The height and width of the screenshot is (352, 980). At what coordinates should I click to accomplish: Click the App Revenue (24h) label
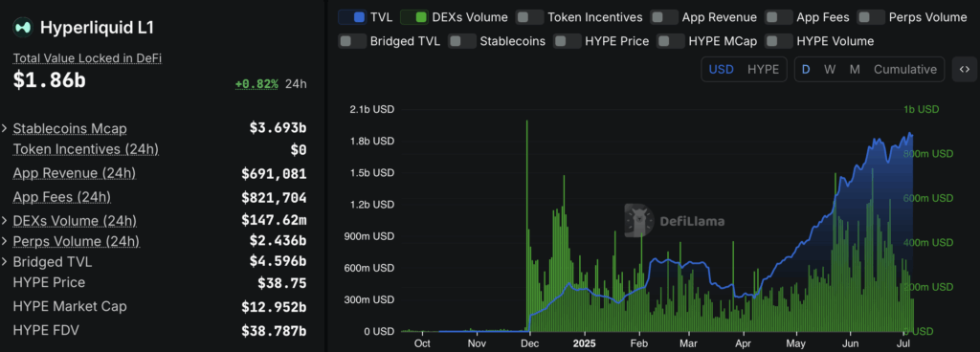(x=75, y=173)
